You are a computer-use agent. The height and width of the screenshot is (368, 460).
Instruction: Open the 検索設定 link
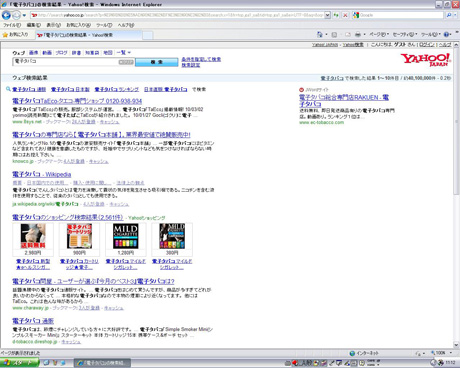coord(191,65)
